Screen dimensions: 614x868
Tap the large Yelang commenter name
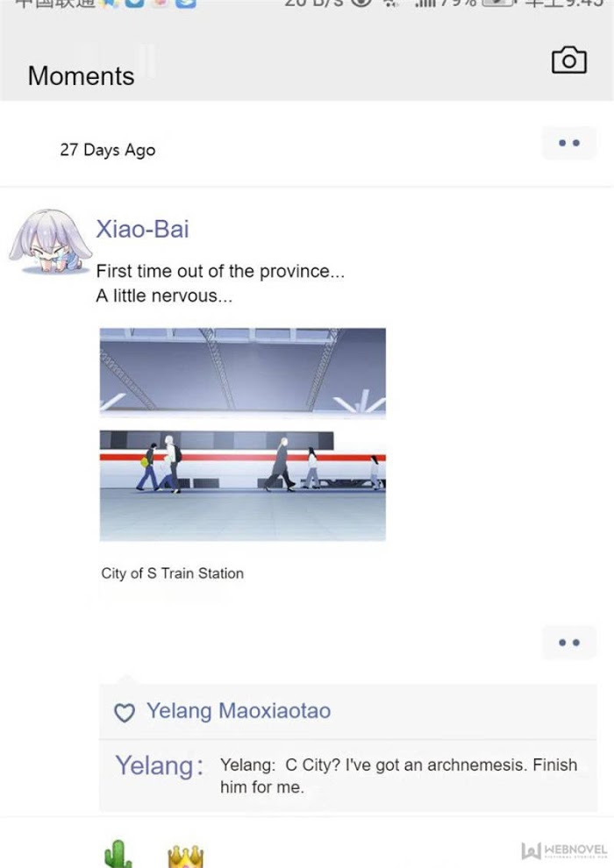point(159,765)
